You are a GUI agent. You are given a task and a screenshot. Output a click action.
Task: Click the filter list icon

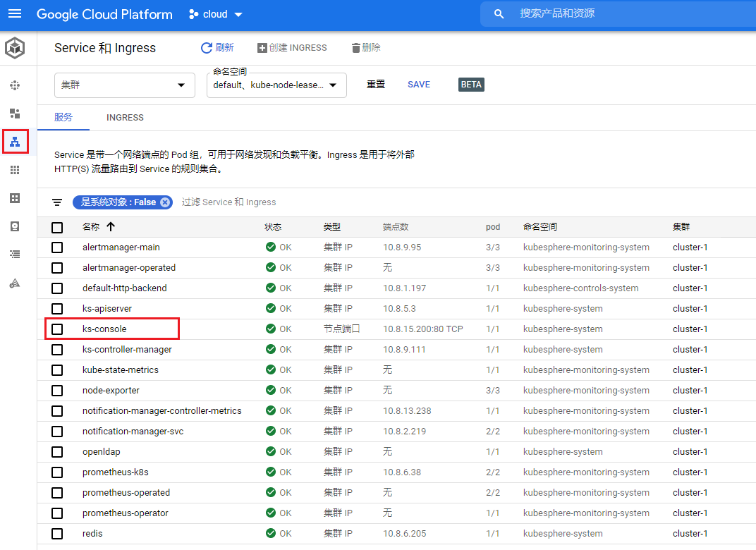pos(57,202)
